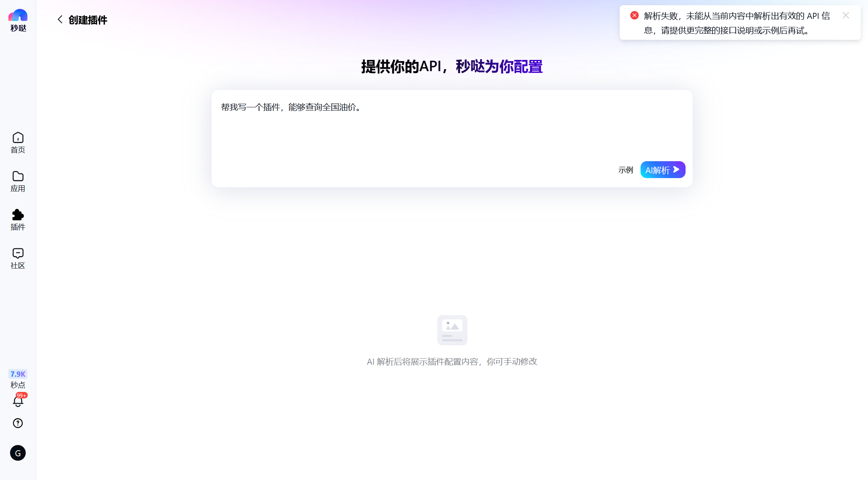
Task: Click the 创建插件 page title
Action: pyautogui.click(x=88, y=20)
